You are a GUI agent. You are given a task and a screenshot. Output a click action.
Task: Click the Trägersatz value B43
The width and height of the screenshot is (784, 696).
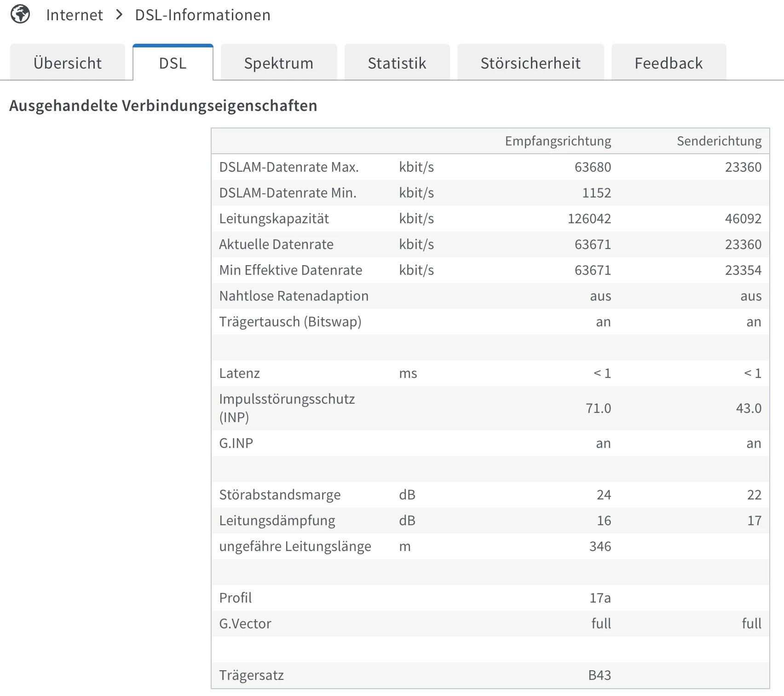pyautogui.click(x=600, y=675)
